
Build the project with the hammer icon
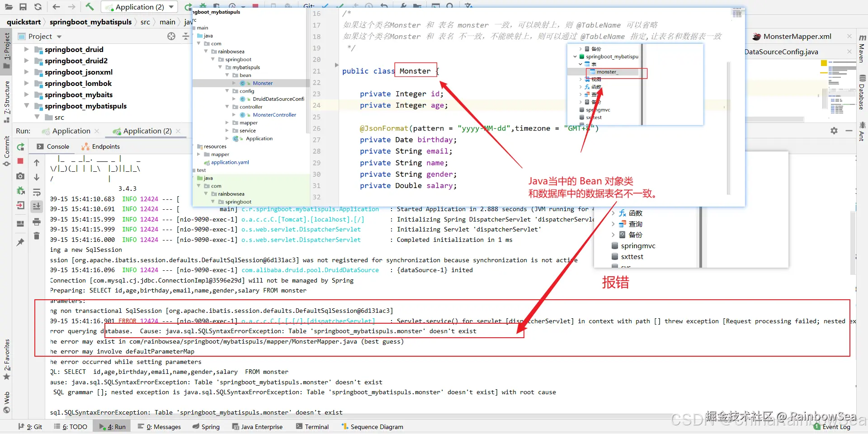click(90, 7)
